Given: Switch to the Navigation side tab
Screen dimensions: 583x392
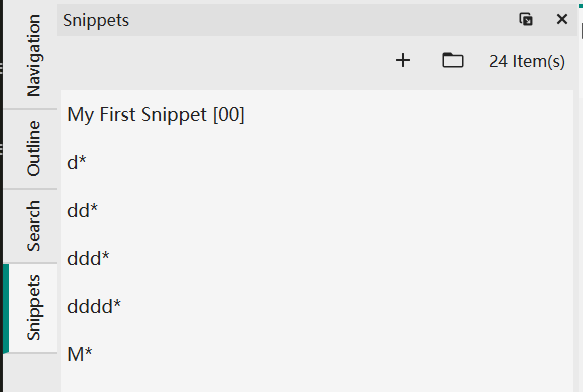Looking at the screenshot, I should coord(33,56).
